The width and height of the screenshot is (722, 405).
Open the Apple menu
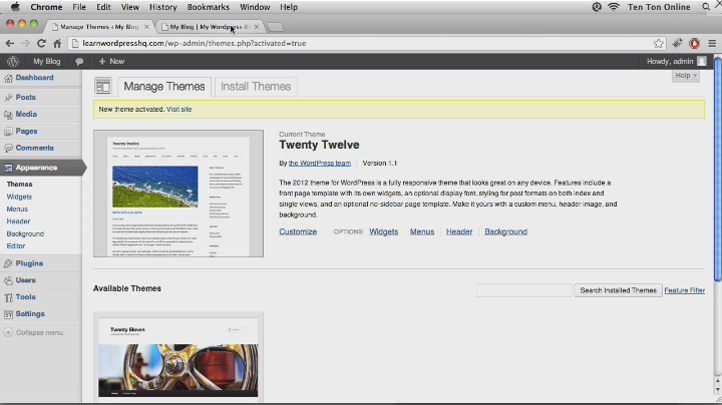15,7
